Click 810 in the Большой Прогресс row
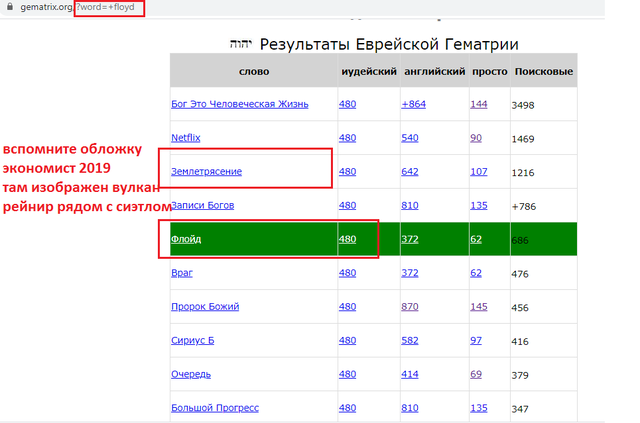 click(x=410, y=408)
